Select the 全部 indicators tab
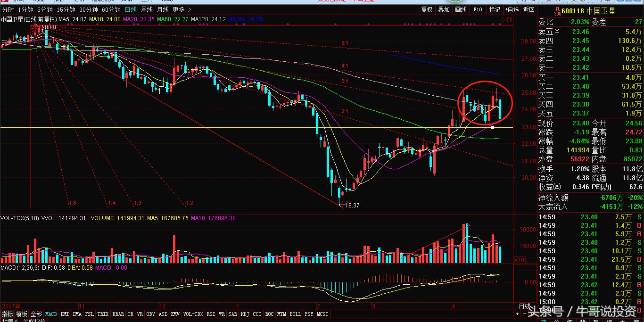The image size is (644, 322). point(36,314)
